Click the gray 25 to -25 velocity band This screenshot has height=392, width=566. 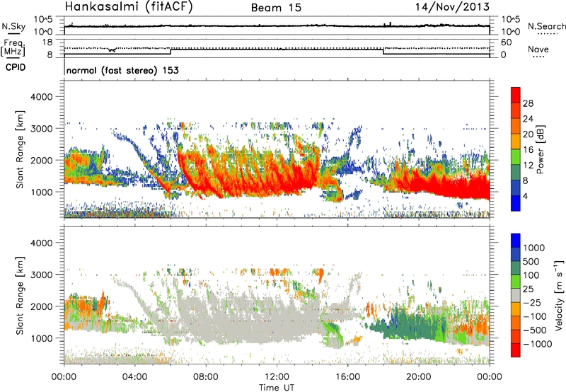516,296
